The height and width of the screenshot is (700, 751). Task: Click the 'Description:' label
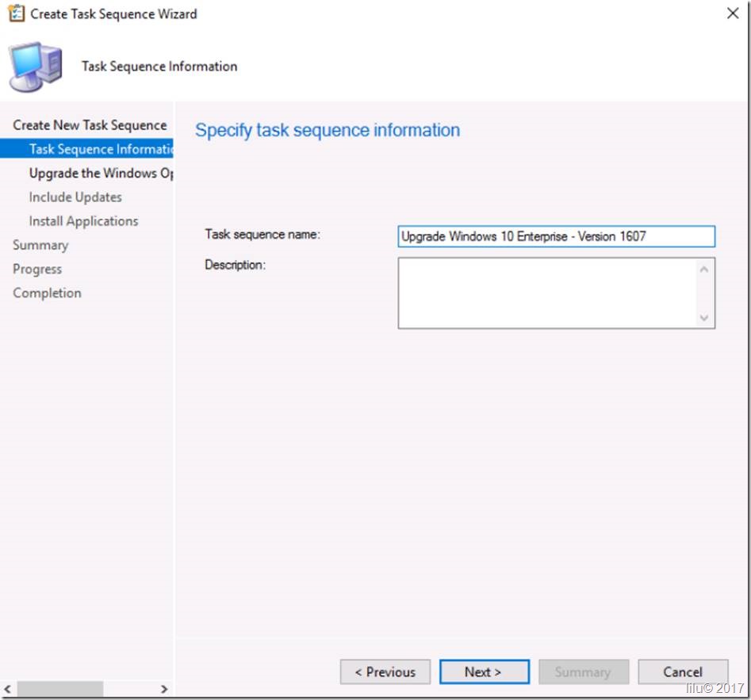coord(236,265)
